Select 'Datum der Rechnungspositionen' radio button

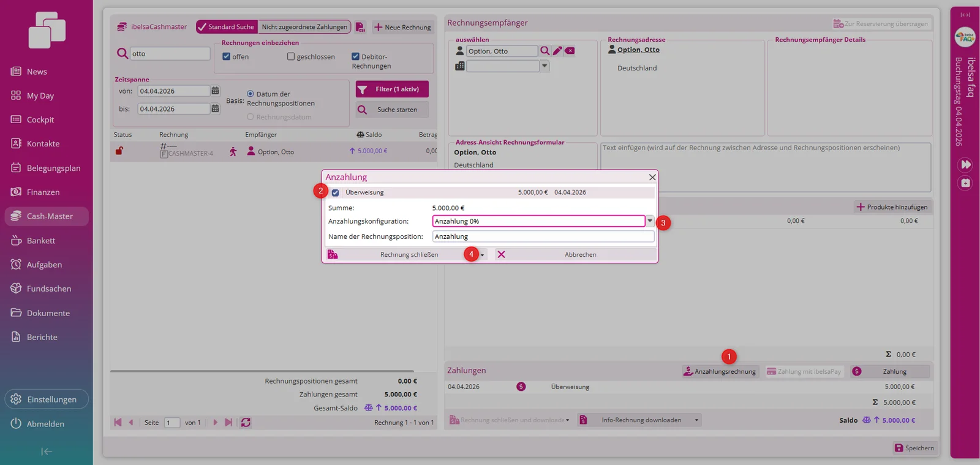[x=250, y=94]
